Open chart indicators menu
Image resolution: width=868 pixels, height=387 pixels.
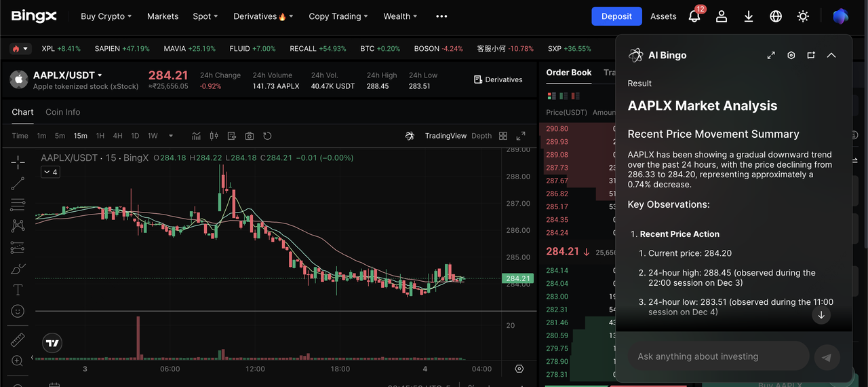197,136
